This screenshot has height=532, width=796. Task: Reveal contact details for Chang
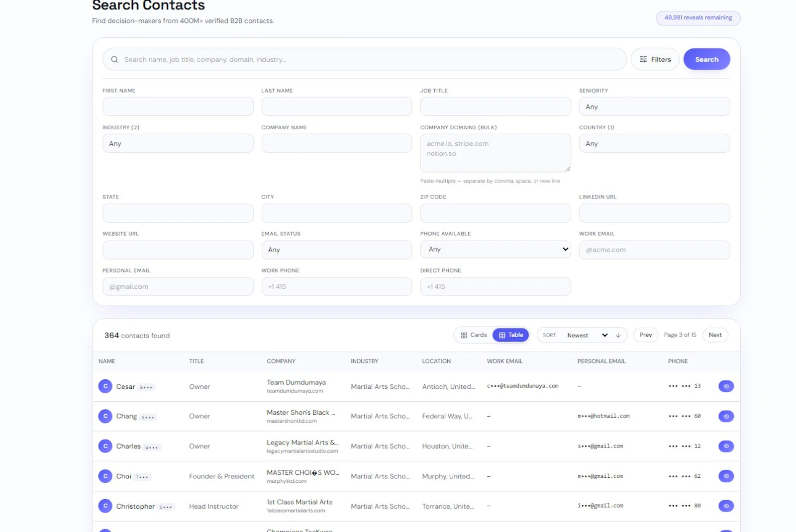coord(726,416)
